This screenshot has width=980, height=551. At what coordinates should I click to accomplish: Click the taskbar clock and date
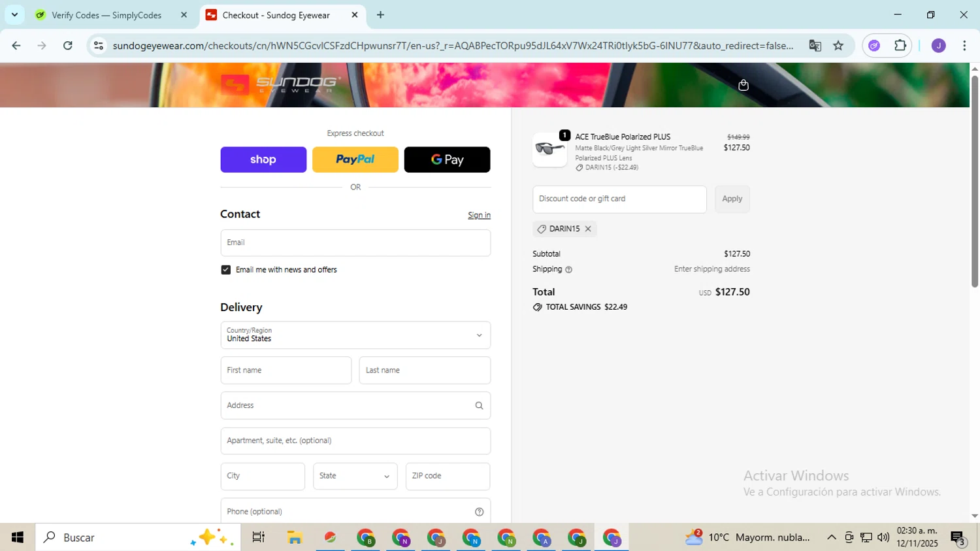(x=917, y=537)
